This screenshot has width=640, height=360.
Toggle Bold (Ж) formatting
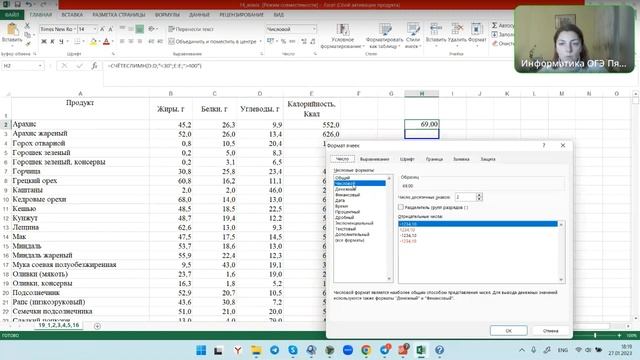click(x=44, y=41)
